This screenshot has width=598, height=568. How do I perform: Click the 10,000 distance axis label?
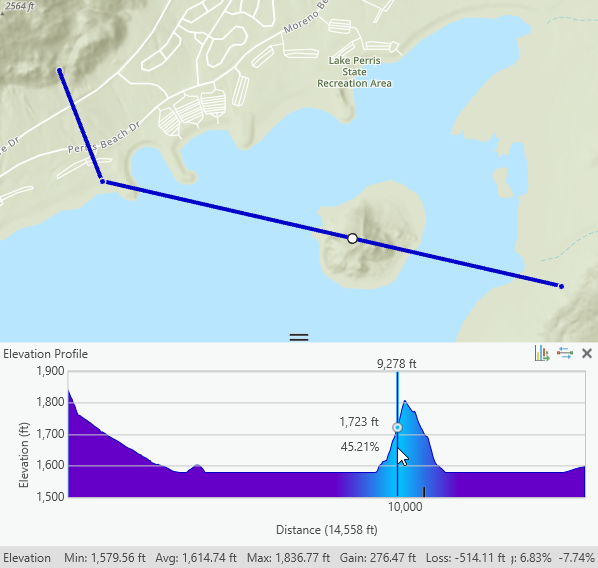coord(405,507)
